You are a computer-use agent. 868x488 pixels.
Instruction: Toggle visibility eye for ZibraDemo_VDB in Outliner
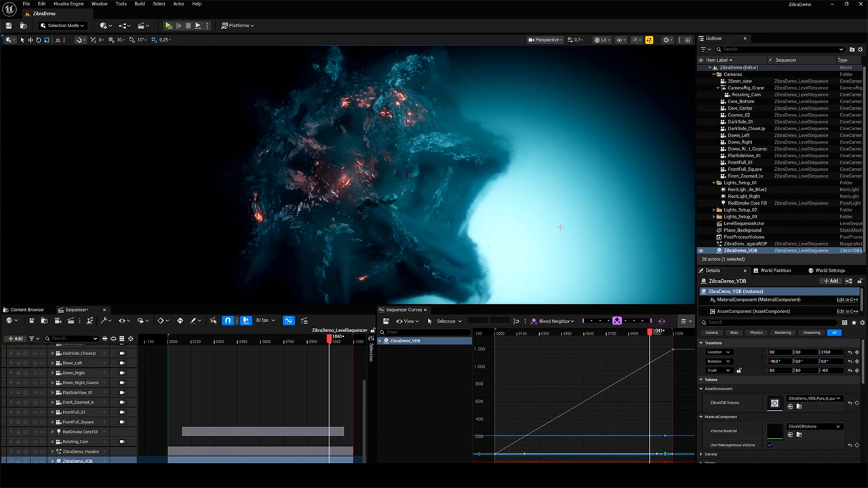[701, 251]
